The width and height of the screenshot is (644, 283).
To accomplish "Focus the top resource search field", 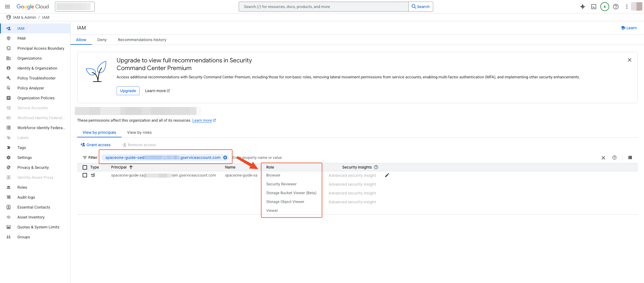I will pos(324,7).
